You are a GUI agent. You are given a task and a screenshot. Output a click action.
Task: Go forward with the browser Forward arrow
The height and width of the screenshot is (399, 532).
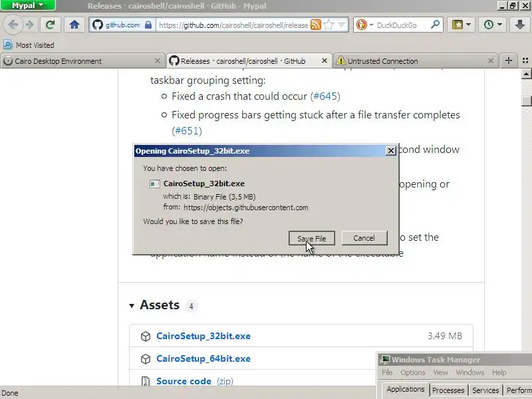click(30, 25)
